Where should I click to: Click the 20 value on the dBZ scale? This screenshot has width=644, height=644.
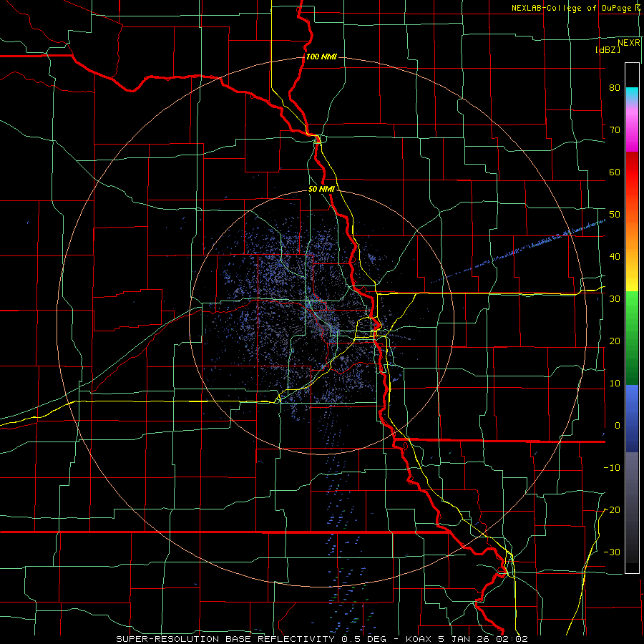tap(615, 341)
